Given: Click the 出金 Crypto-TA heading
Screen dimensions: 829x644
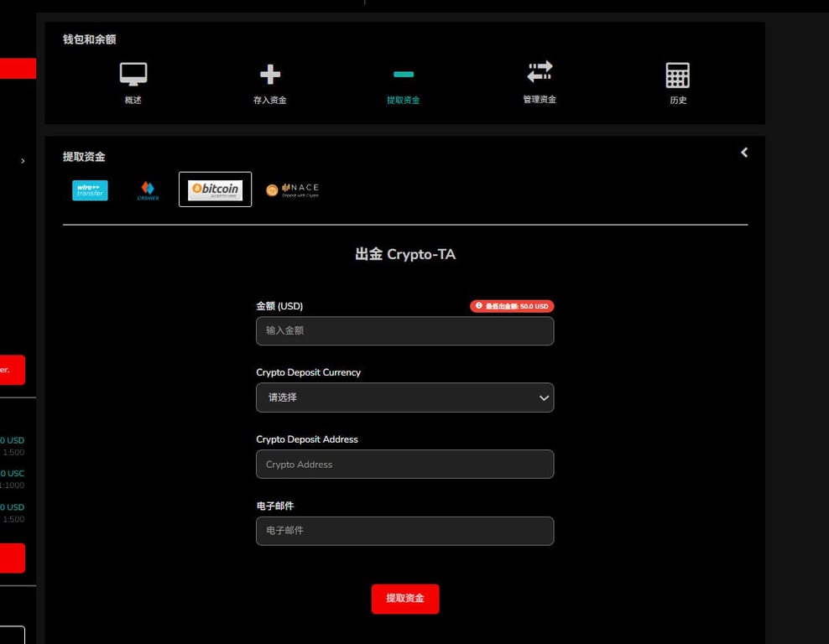Looking at the screenshot, I should [405, 254].
